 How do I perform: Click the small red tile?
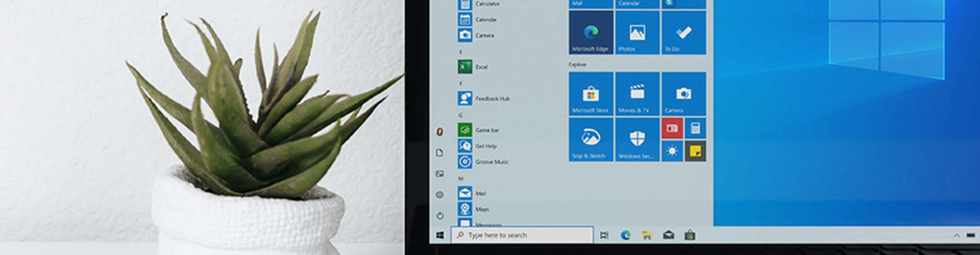[x=672, y=129]
